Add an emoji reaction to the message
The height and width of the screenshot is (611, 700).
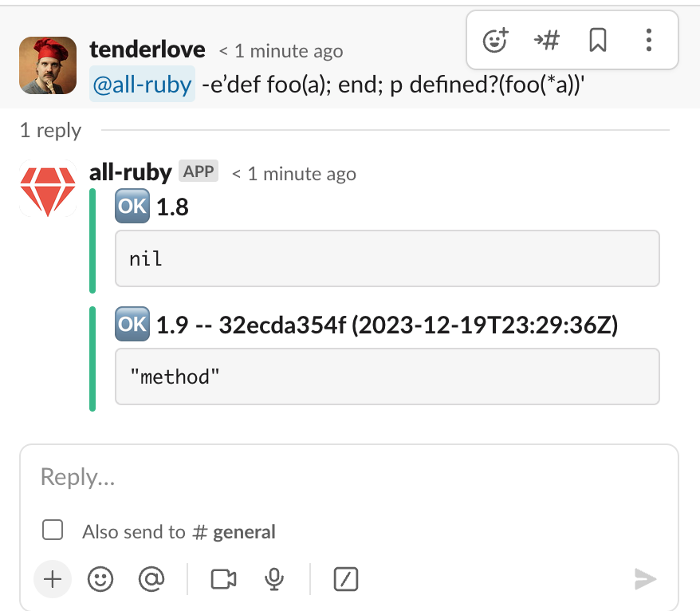point(496,40)
